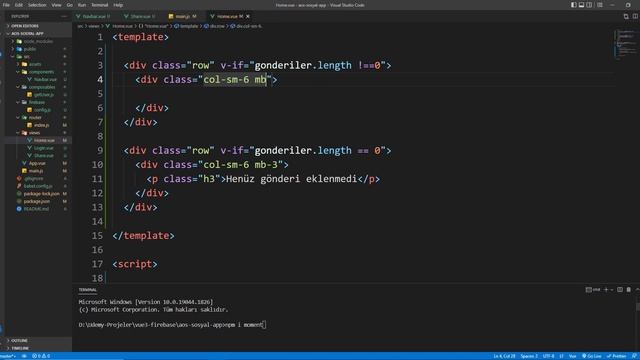Open the terminal launch profile dropdown arrow

(611, 290)
